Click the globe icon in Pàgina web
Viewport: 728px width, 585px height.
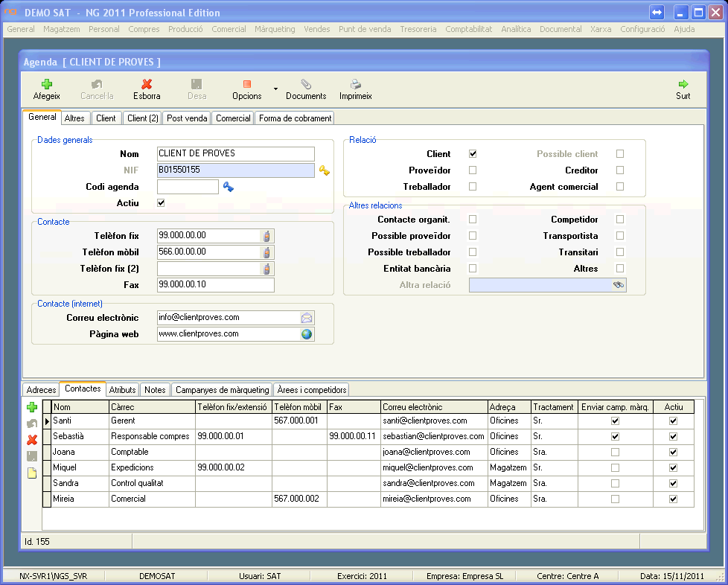pos(307,334)
